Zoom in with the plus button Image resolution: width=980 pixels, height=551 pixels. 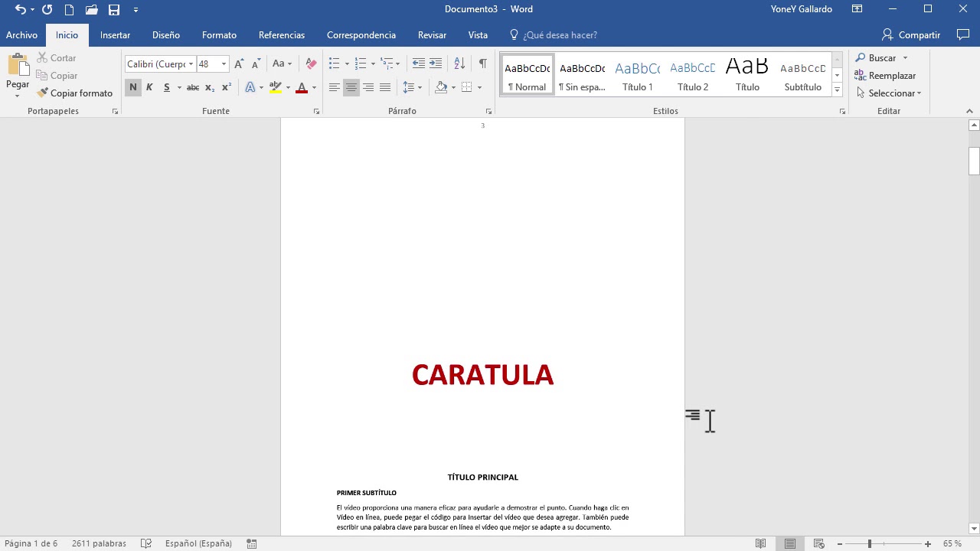click(928, 543)
